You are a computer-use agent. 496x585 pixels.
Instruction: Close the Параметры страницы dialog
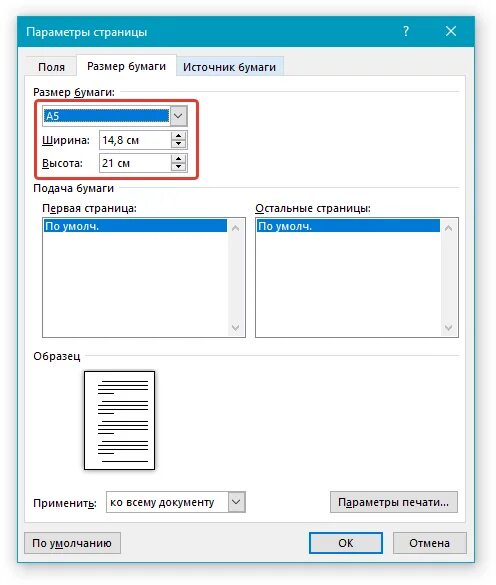(x=451, y=31)
